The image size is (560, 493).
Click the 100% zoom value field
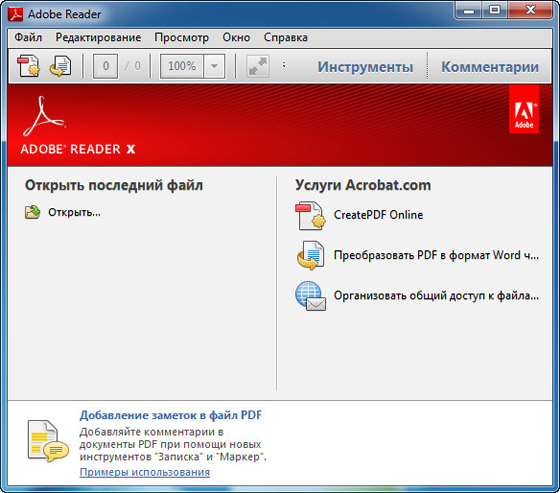182,66
